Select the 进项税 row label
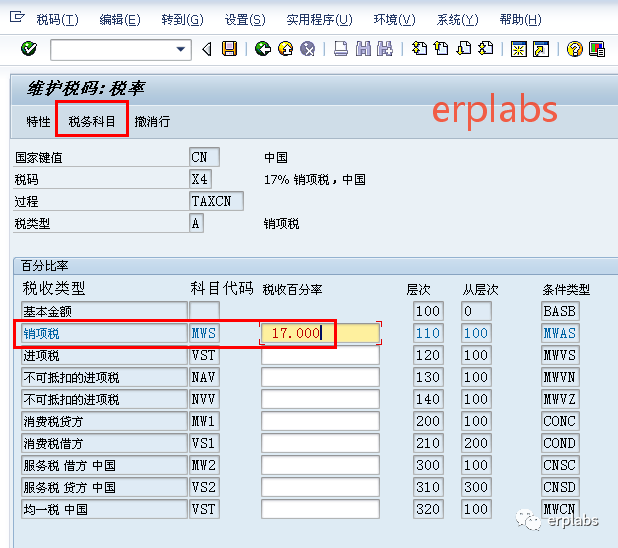This screenshot has width=618, height=548. [x=104, y=355]
